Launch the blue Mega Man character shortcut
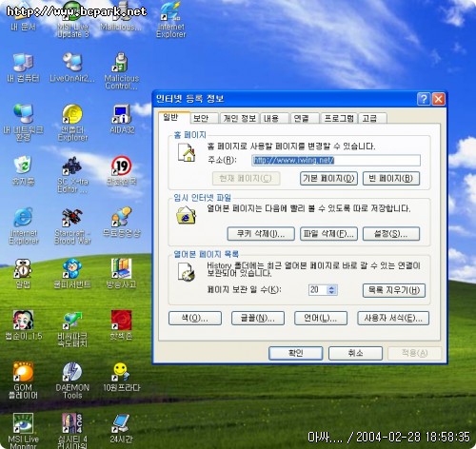Image resolution: width=476 pixels, height=449 pixels. click(x=72, y=273)
